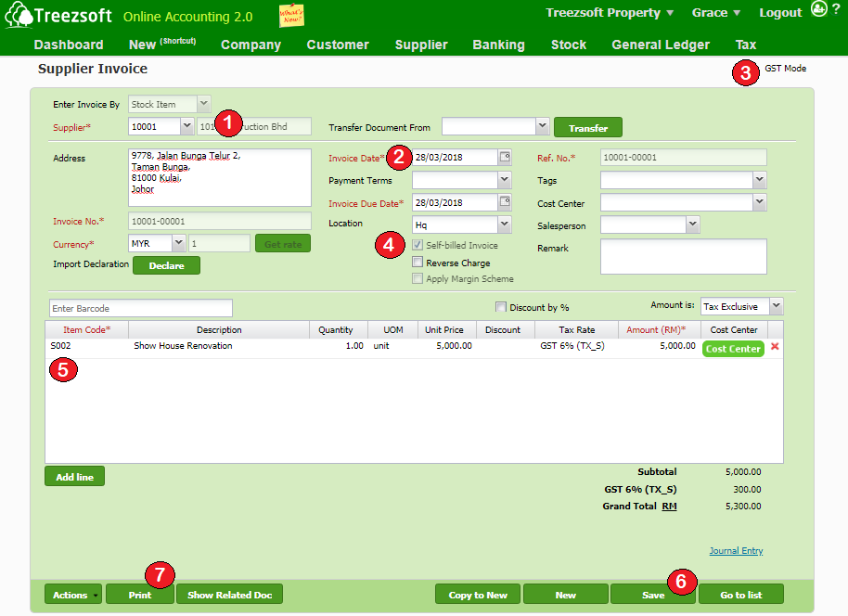Screen dimensions: 848x616
Task: Click the Address text area
Action: pyautogui.click(x=220, y=177)
